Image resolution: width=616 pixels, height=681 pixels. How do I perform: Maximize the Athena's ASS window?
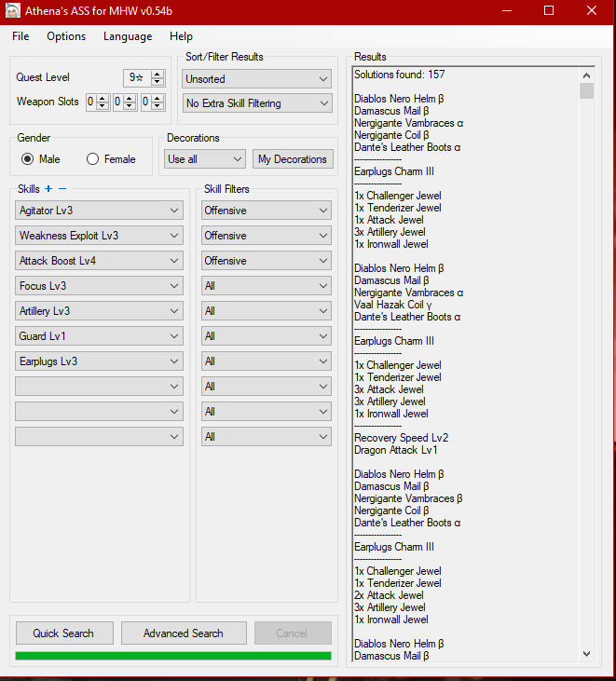pyautogui.click(x=549, y=10)
